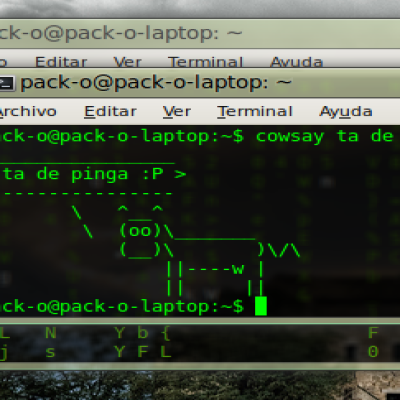
Task: Open the Ayuda menu in front terminal
Action: click(346, 111)
